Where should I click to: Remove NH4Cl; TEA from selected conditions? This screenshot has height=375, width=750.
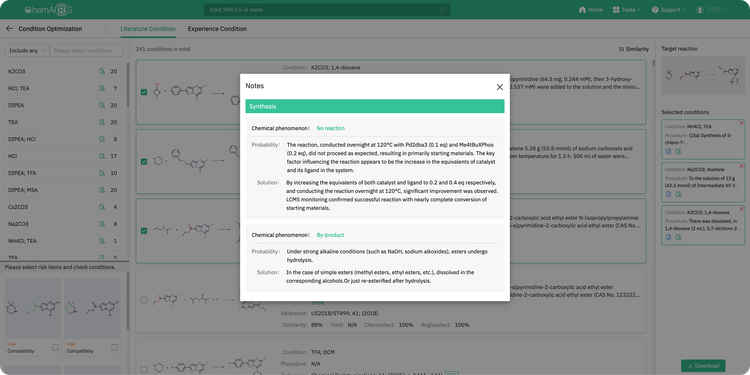[x=741, y=123]
